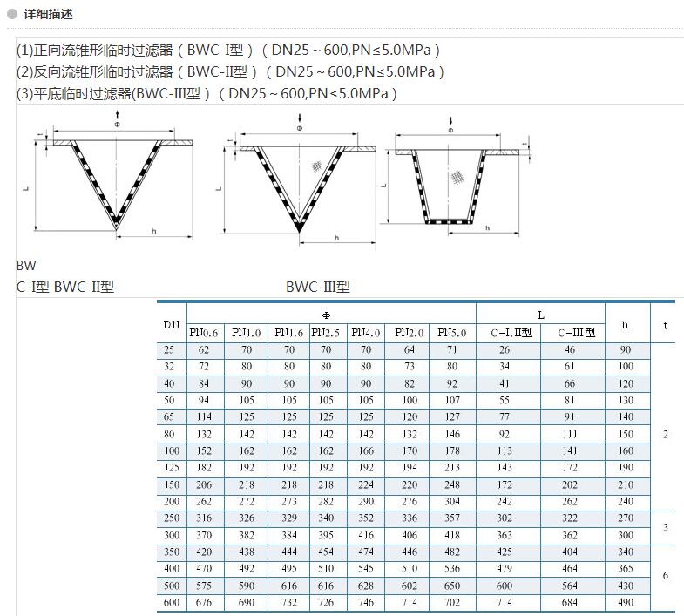Image resolution: width=684 pixels, height=616 pixels.
Task: Click the L header cell of the table
Action: 540,314
